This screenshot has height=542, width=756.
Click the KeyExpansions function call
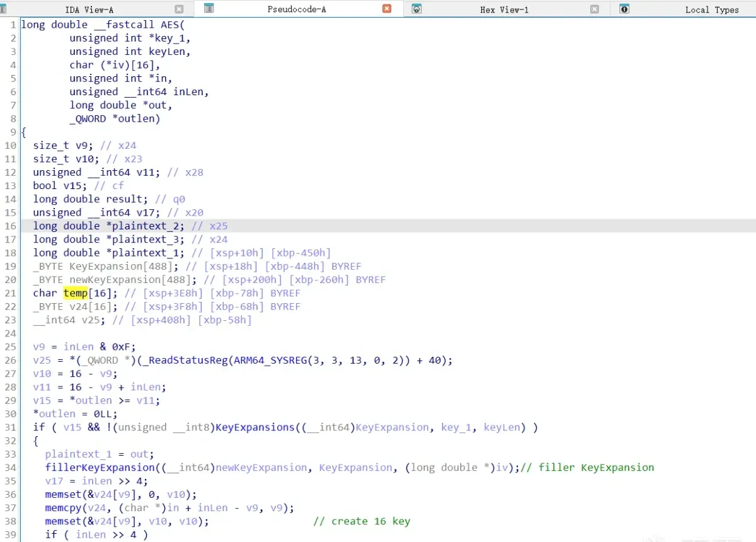[255, 427]
